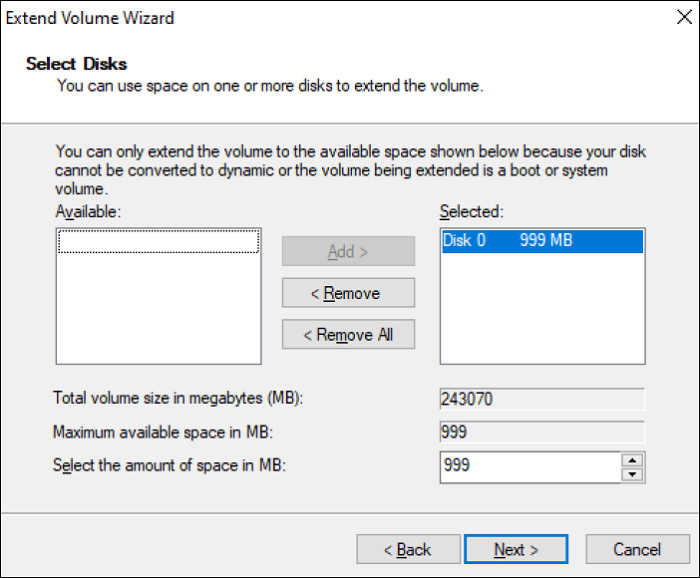700x578 pixels.
Task: Click the Selected list label
Action: pyautogui.click(x=472, y=211)
